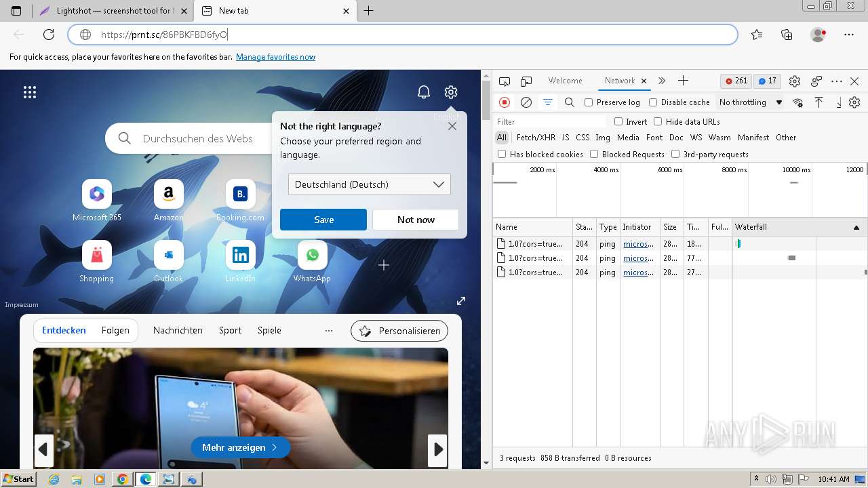Switch to the Lightshot browser tab
This screenshot has height=488, width=868.
click(x=113, y=11)
